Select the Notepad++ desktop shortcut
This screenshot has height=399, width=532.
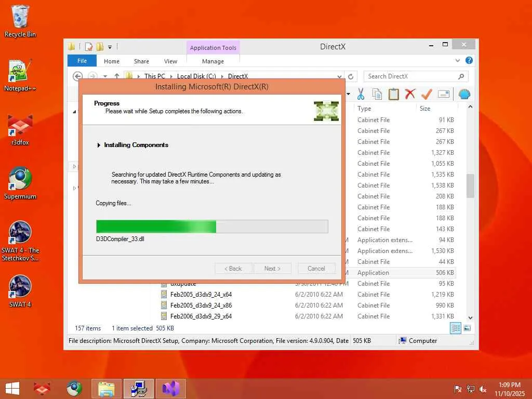tap(20, 75)
